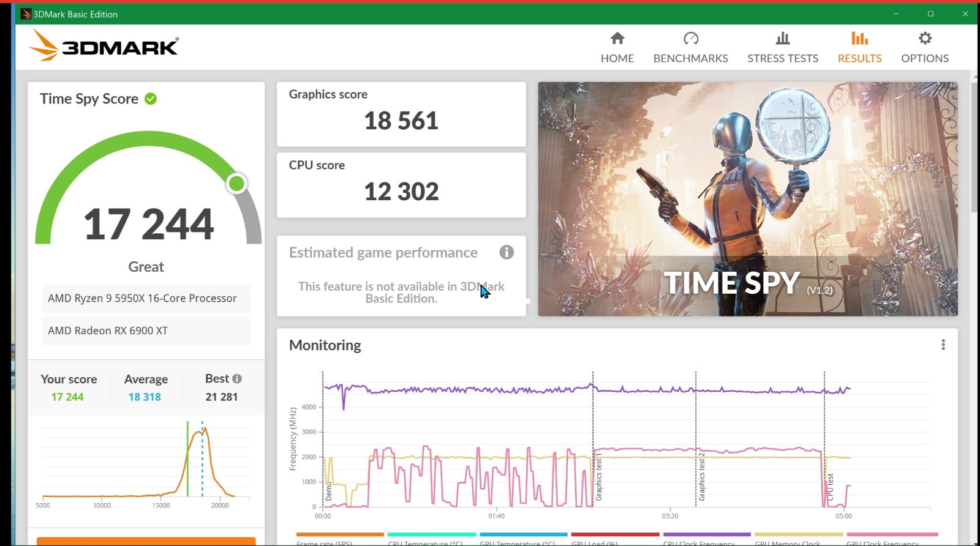This screenshot has height=546, width=980.
Task: Open the OPTIONS tab
Action: [x=924, y=48]
